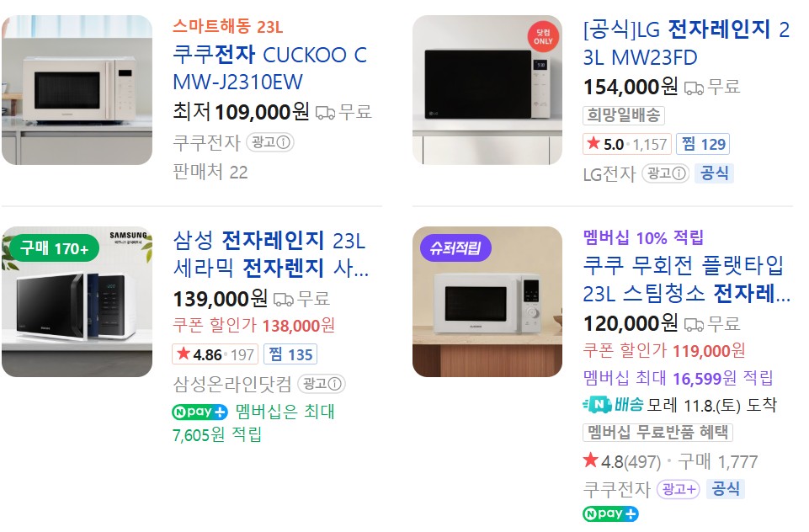Screen dimensions: 809x532
Task: Open 쿠쿠 무회전 플랫타입 23L product title
Action: (x=686, y=280)
